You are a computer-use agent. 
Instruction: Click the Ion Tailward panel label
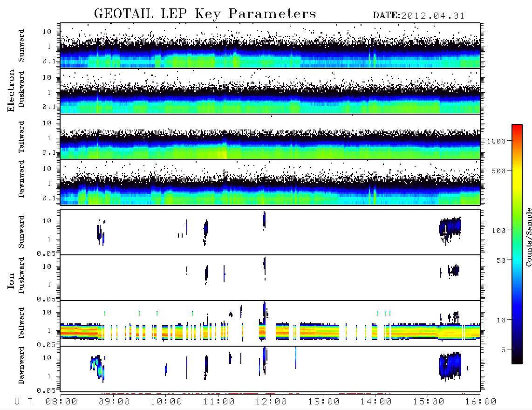click(21, 323)
